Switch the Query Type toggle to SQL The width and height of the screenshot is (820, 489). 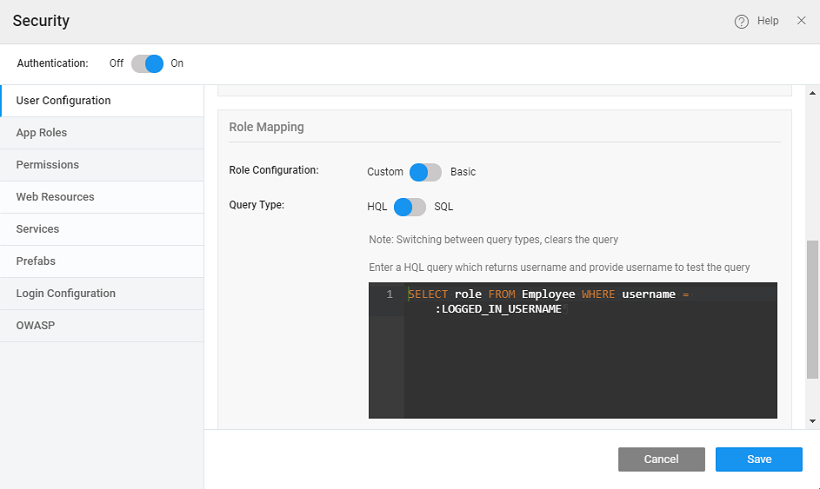(x=410, y=207)
